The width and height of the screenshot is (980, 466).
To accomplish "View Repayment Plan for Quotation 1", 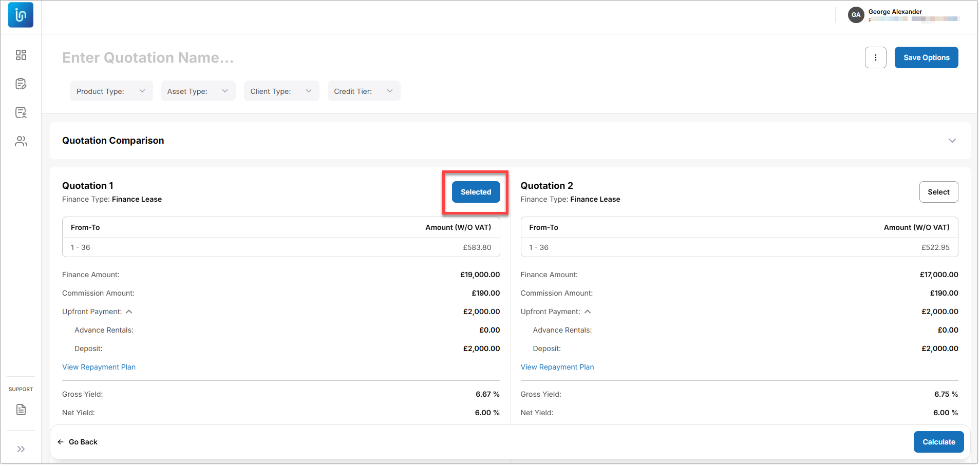I will click(x=99, y=367).
